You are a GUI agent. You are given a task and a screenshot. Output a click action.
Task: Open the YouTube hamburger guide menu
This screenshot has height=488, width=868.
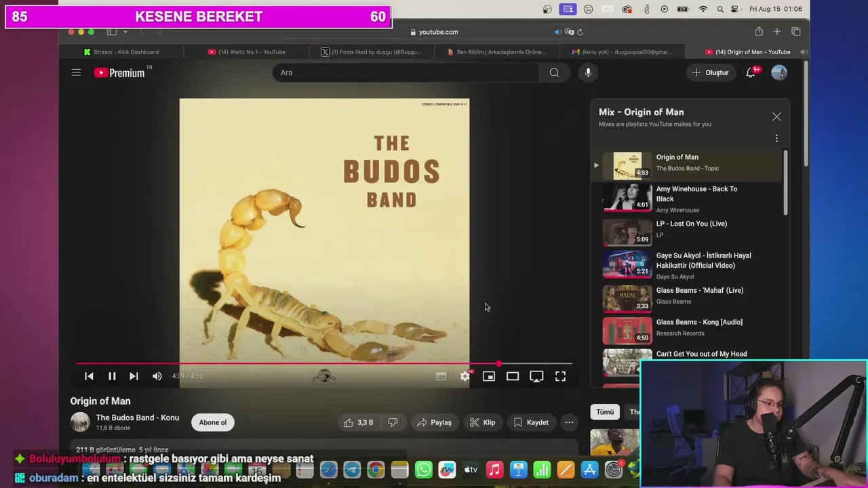76,73
